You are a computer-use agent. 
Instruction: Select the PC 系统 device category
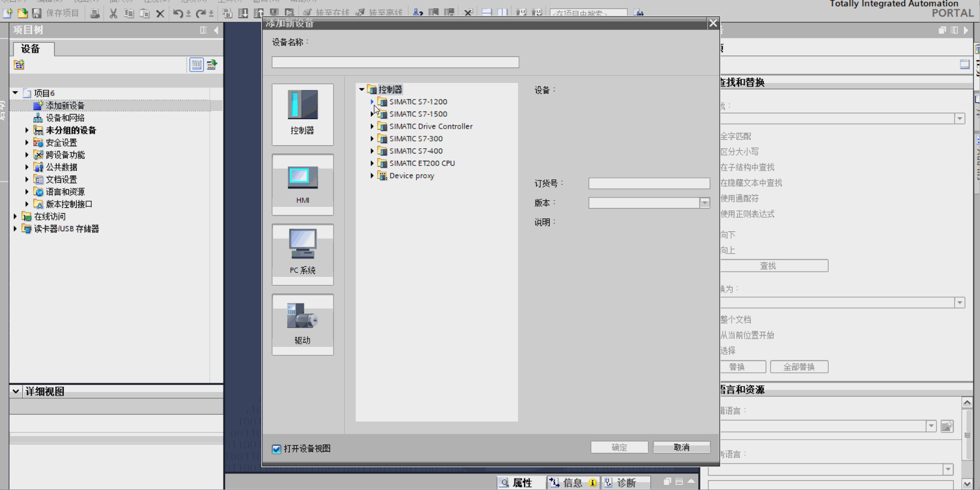302,254
